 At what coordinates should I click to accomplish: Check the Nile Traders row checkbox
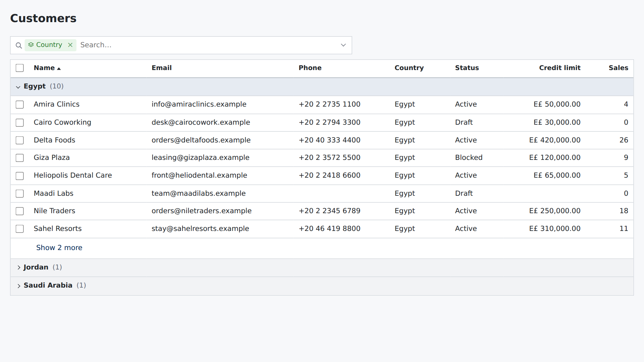point(20,211)
